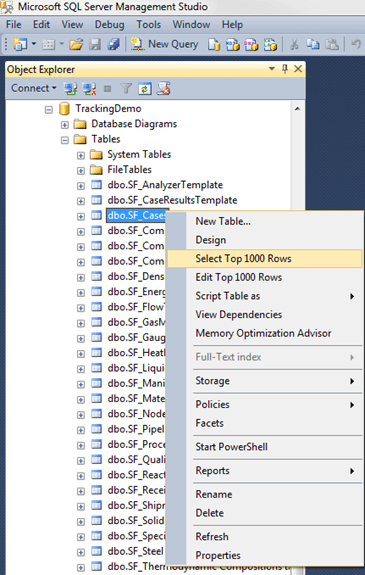This screenshot has width=365, height=575.
Task: Click Analysis Services XMLA Query icon
Action: pyautogui.click(x=270, y=45)
